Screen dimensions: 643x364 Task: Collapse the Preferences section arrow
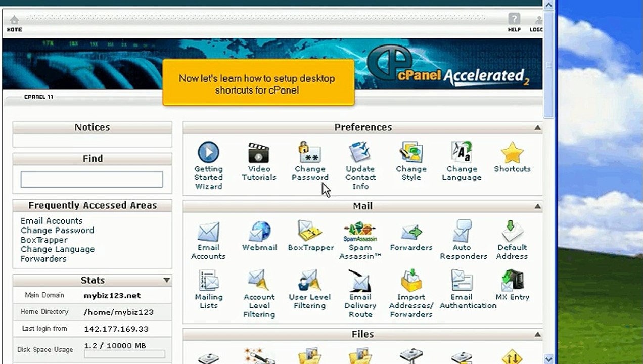coord(537,128)
